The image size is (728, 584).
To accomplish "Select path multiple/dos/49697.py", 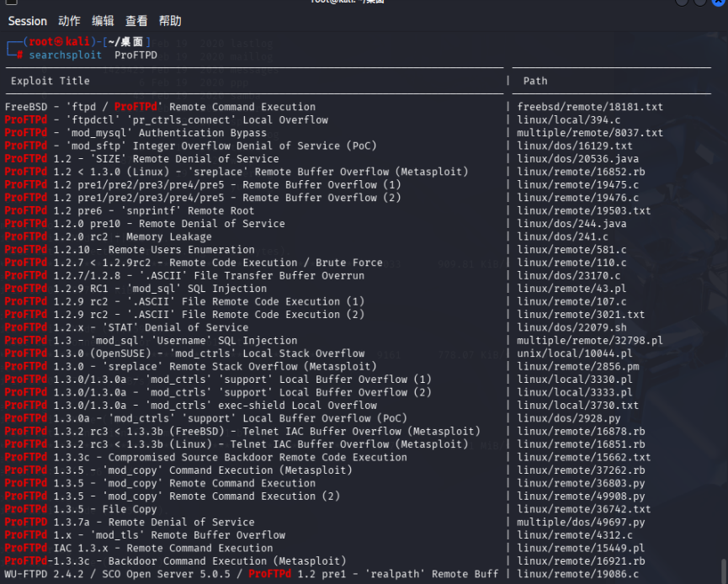I will click(x=581, y=523).
